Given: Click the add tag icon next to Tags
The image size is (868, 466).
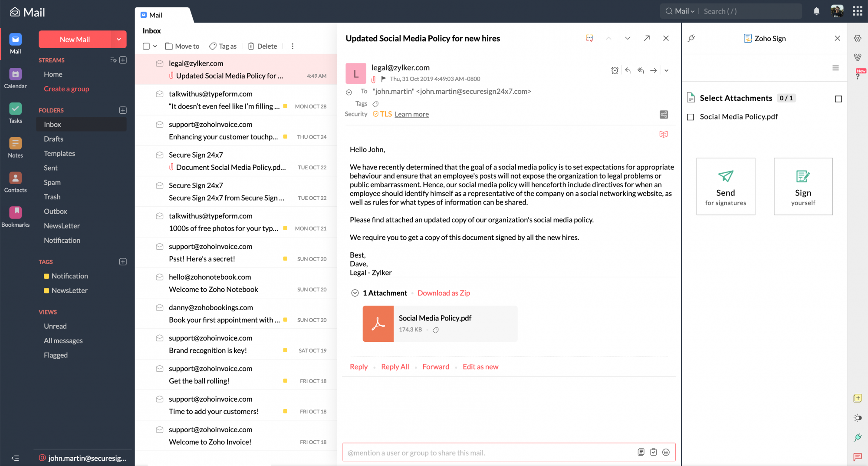Looking at the screenshot, I should pos(376,104).
